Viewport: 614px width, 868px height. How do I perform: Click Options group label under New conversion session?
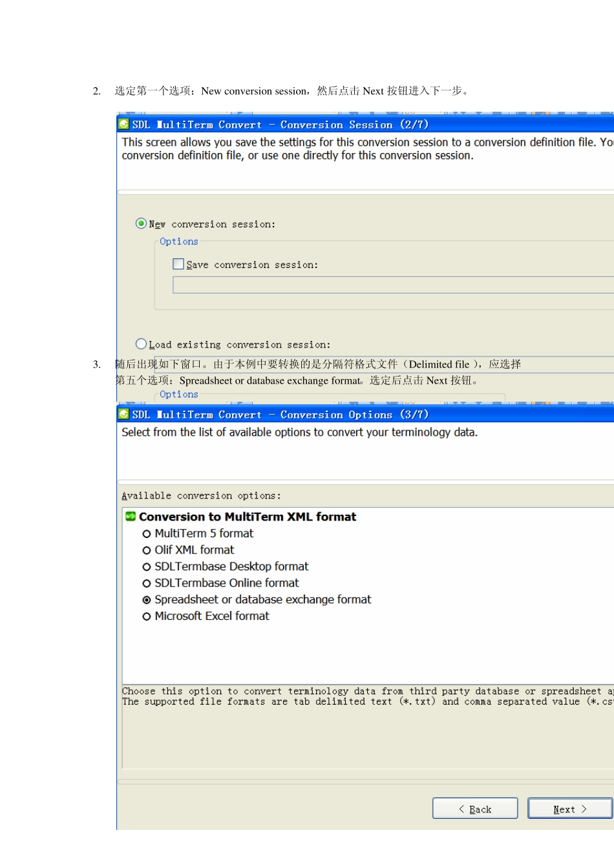point(179,242)
